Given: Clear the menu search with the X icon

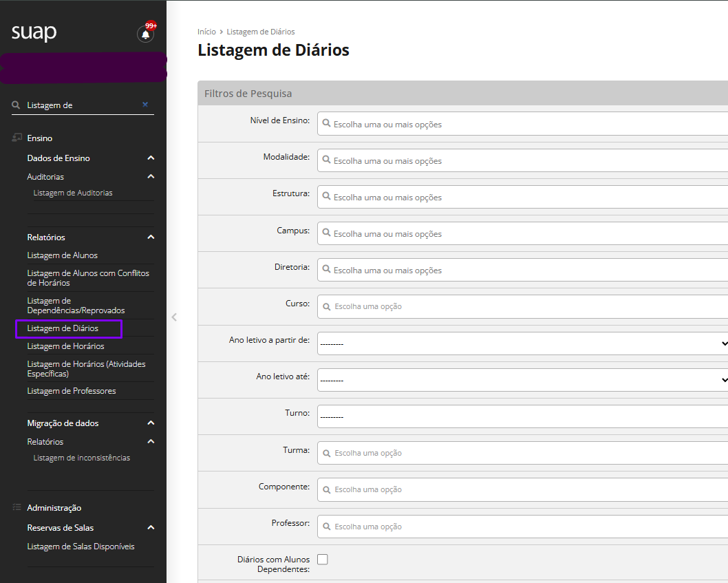Looking at the screenshot, I should tap(145, 105).
